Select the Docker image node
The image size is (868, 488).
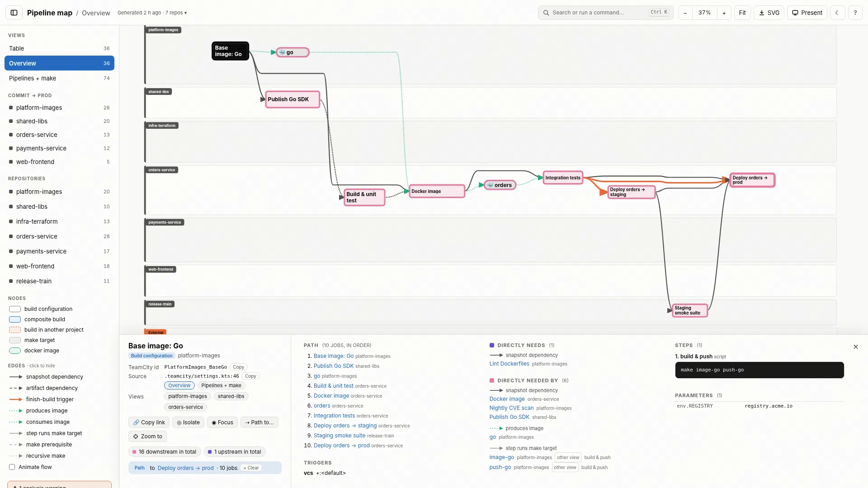point(437,191)
